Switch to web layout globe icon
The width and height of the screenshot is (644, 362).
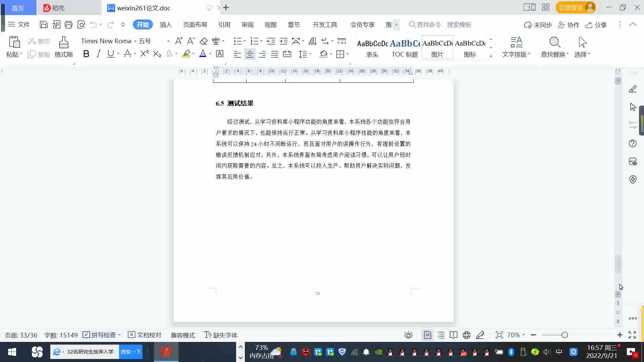click(467, 335)
